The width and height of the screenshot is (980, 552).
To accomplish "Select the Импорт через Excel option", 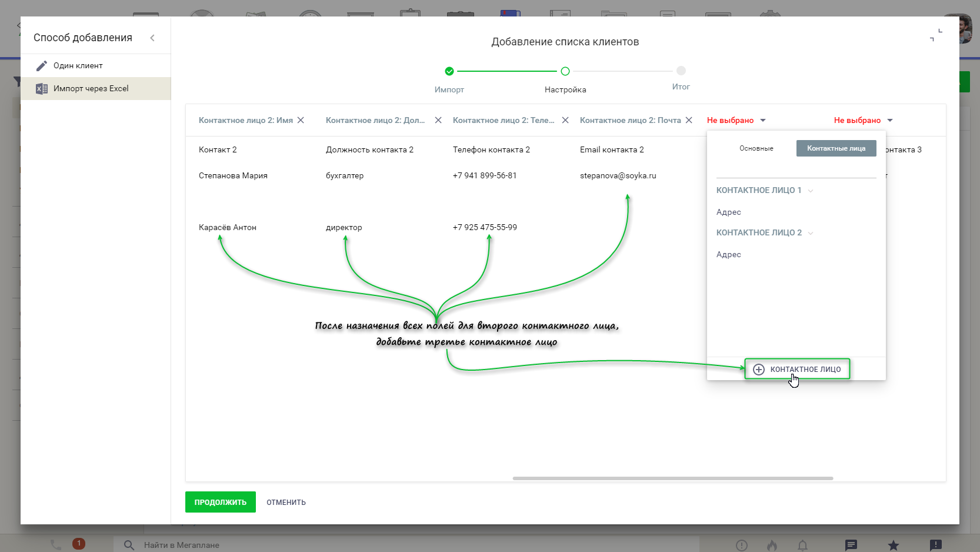I will click(x=96, y=88).
